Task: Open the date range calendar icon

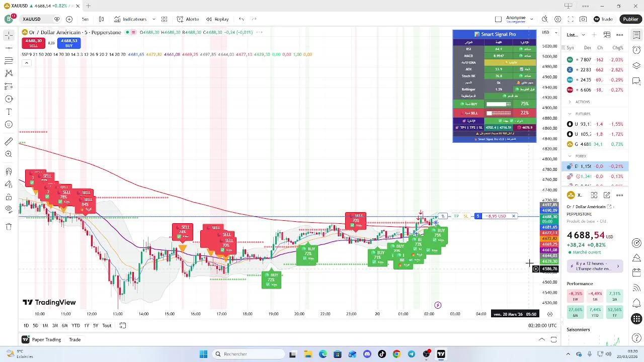Action: click(122, 325)
